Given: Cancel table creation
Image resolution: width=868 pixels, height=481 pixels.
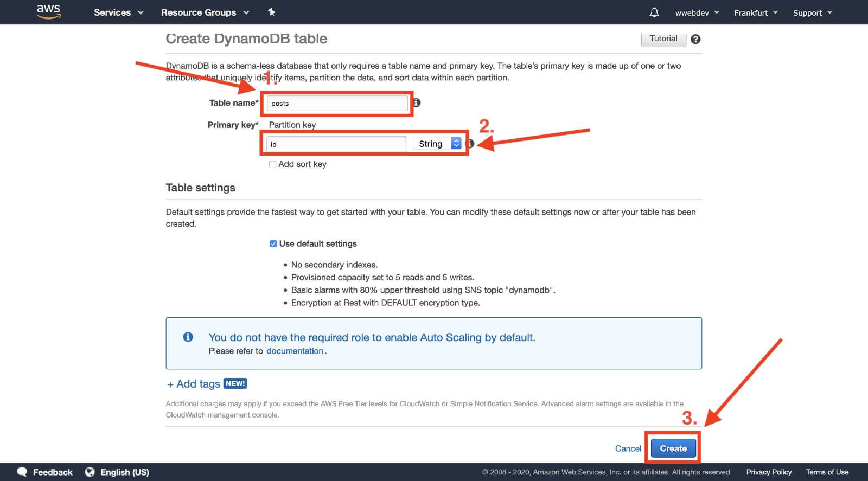Looking at the screenshot, I should pyautogui.click(x=628, y=448).
